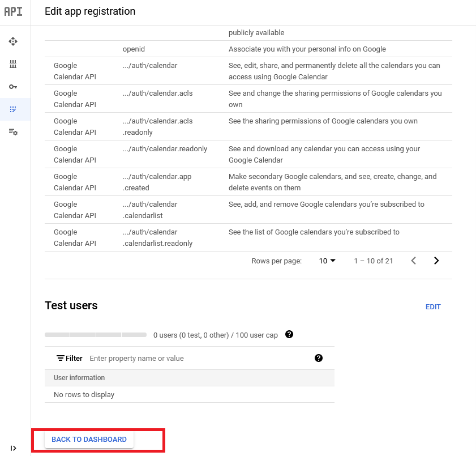Select the openid scope cell
Screen dimensions: 476x456
click(x=134, y=49)
